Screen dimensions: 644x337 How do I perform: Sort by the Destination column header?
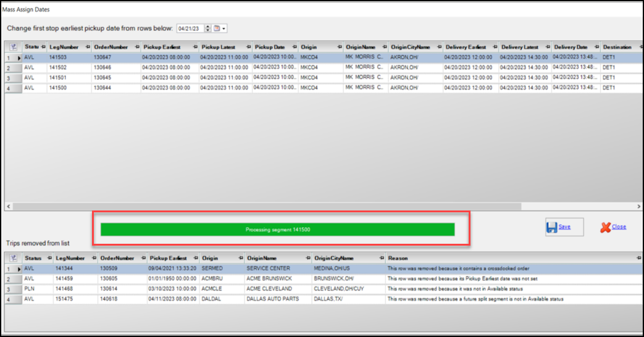click(x=617, y=47)
